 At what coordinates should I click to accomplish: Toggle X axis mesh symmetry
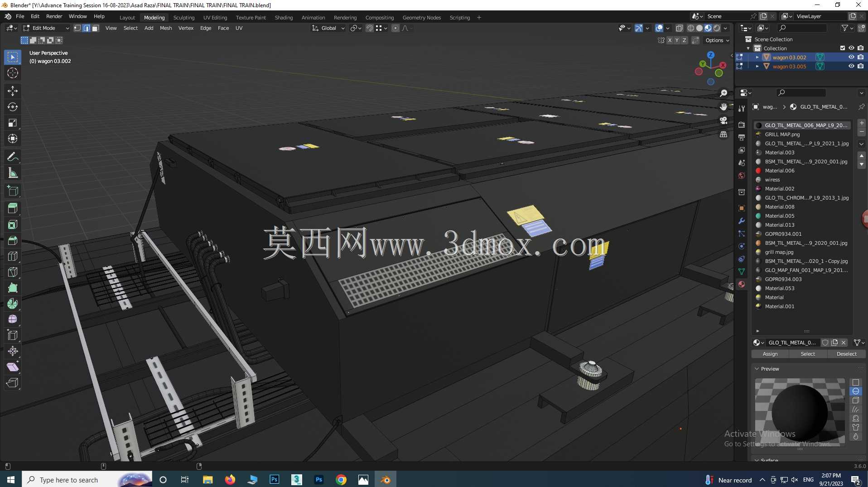coord(670,40)
